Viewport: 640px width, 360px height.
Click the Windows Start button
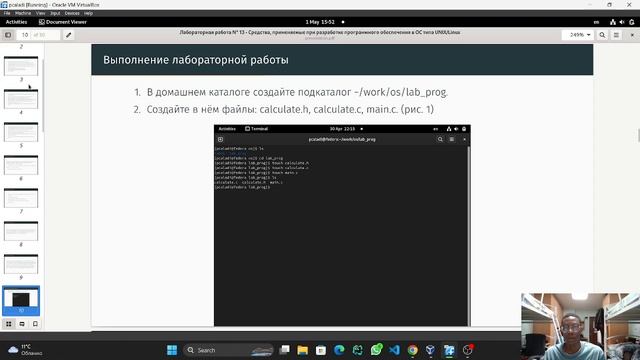tap(172, 350)
